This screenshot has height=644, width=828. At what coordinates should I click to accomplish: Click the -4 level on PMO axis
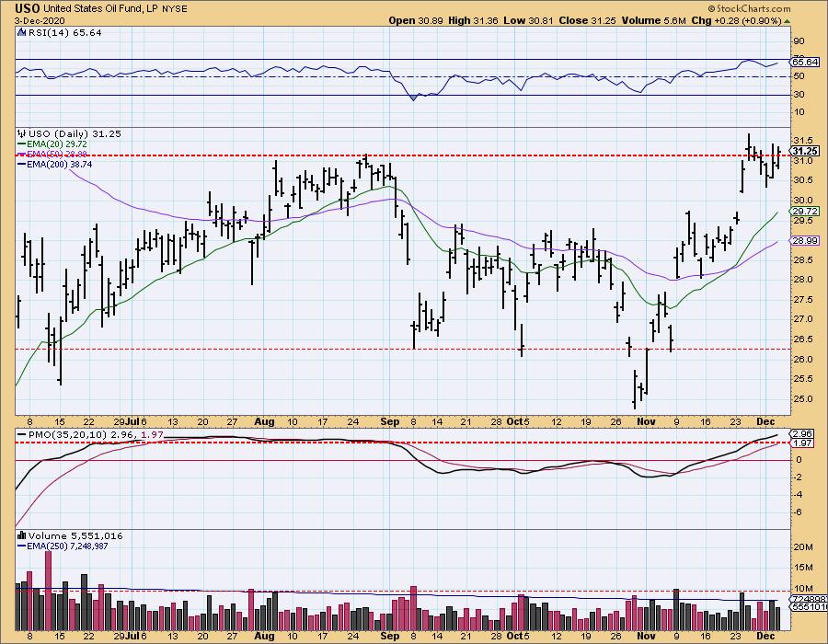tap(798, 495)
